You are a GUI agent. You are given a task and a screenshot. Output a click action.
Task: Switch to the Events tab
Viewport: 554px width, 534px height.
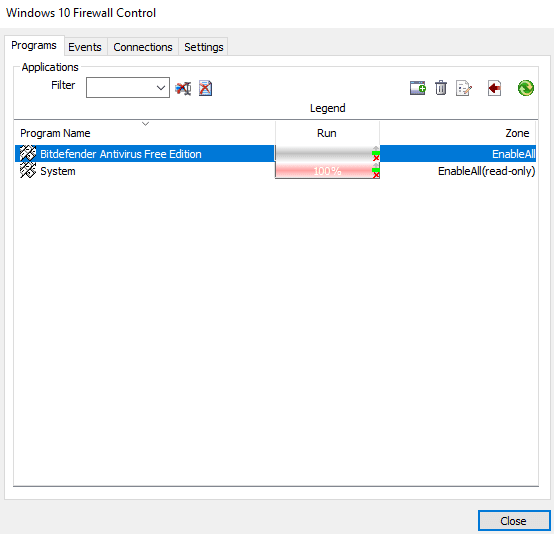point(85,47)
